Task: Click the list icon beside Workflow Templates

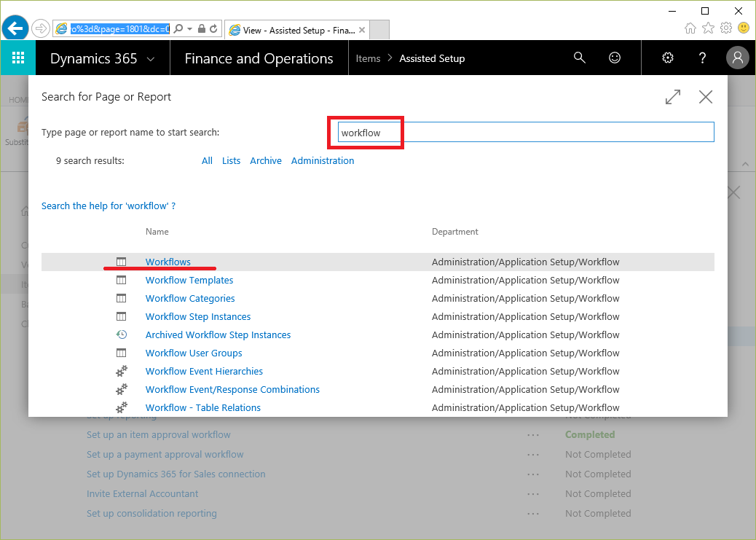Action: coord(121,281)
